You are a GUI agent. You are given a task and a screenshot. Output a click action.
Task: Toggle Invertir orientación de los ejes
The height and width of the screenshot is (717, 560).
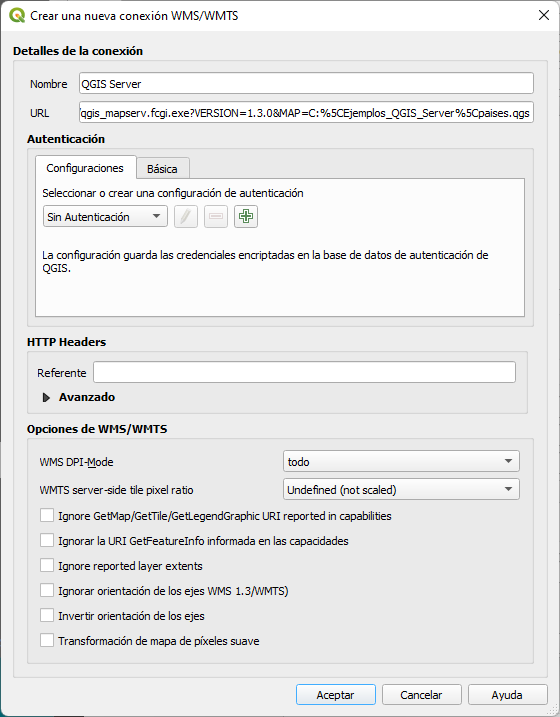[x=47, y=615]
